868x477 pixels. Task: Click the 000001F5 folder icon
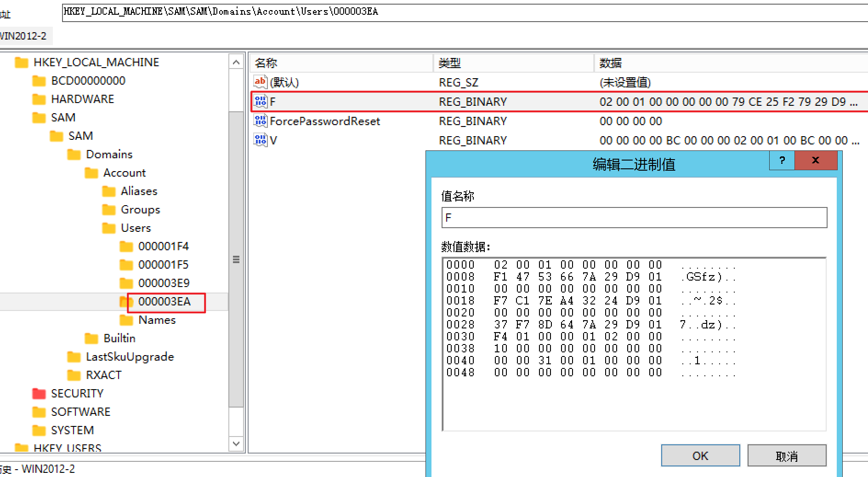(x=126, y=264)
